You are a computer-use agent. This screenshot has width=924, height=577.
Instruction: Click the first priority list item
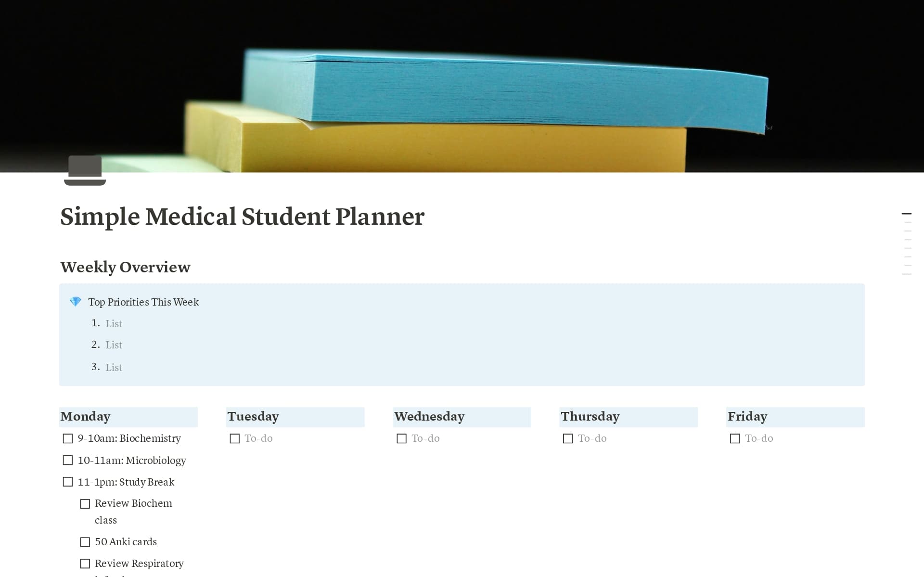coord(114,324)
